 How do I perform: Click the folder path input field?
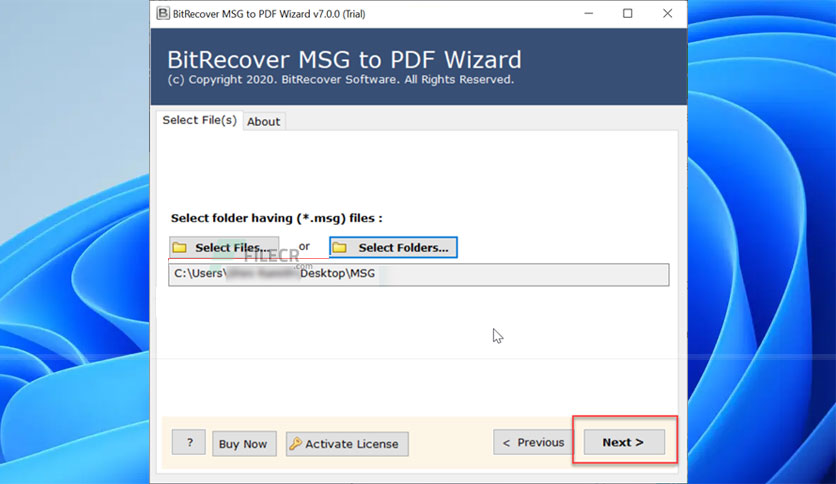pos(419,275)
